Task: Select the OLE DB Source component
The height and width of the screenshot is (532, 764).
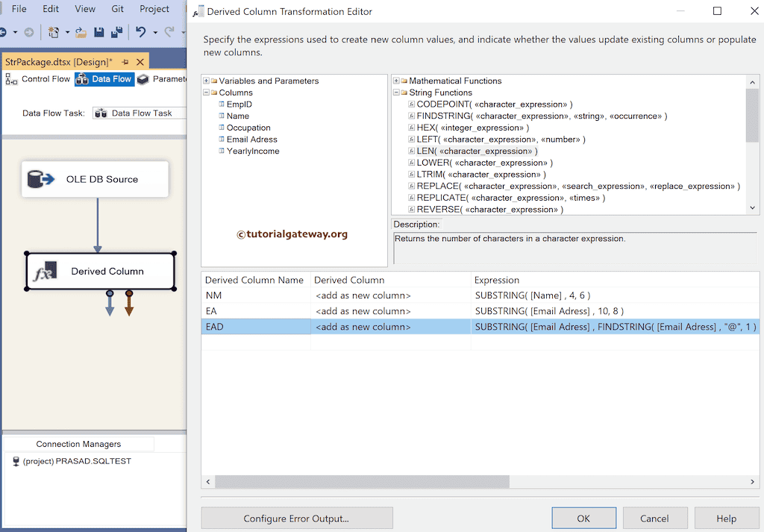Action: coord(95,179)
